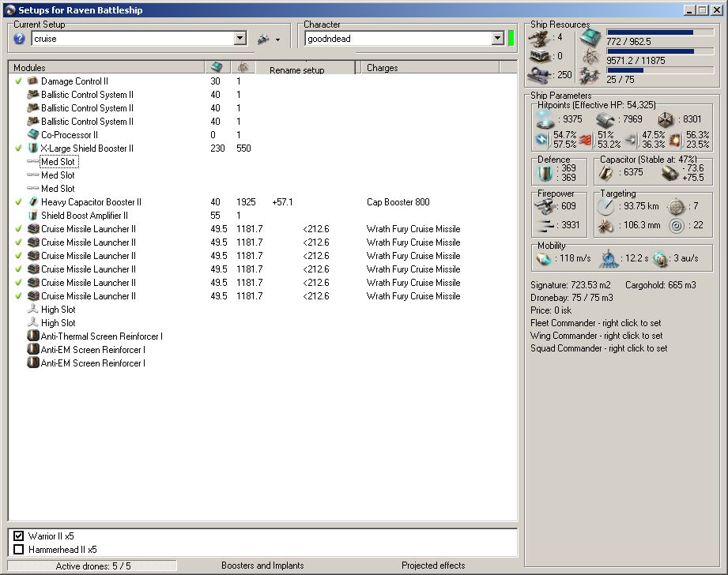Click the shield hitpoints icon showing 9375
Viewport: 728px width, 575px height.
pyautogui.click(x=545, y=120)
